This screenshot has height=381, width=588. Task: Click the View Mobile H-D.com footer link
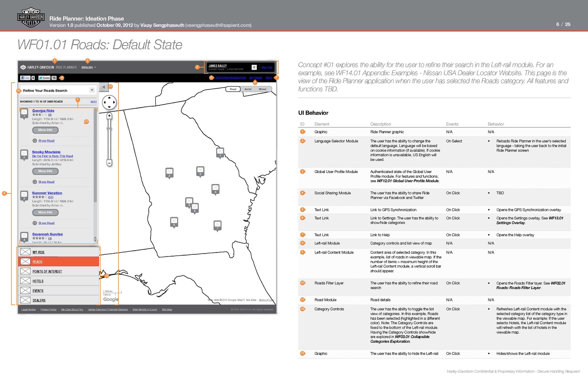point(145,309)
